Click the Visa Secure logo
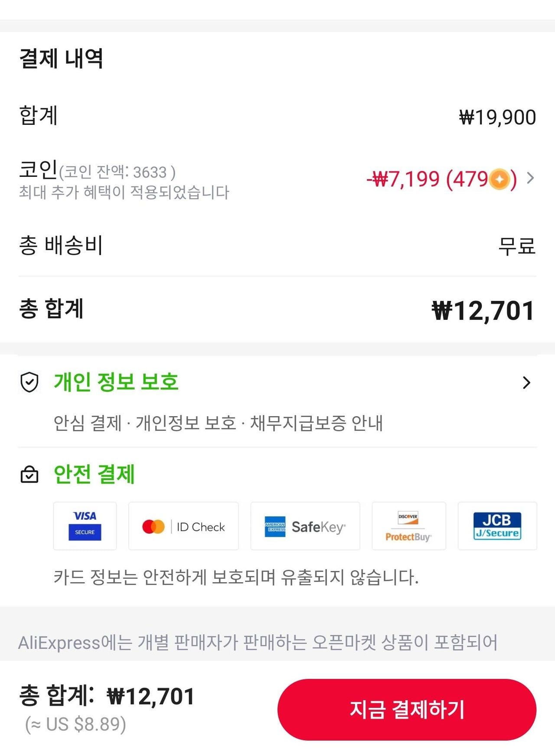 (85, 526)
